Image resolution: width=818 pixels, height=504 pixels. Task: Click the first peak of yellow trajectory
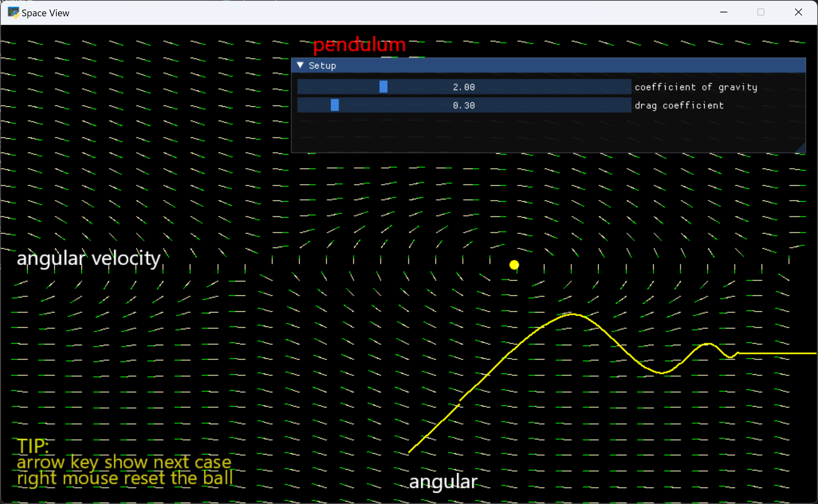pos(572,314)
